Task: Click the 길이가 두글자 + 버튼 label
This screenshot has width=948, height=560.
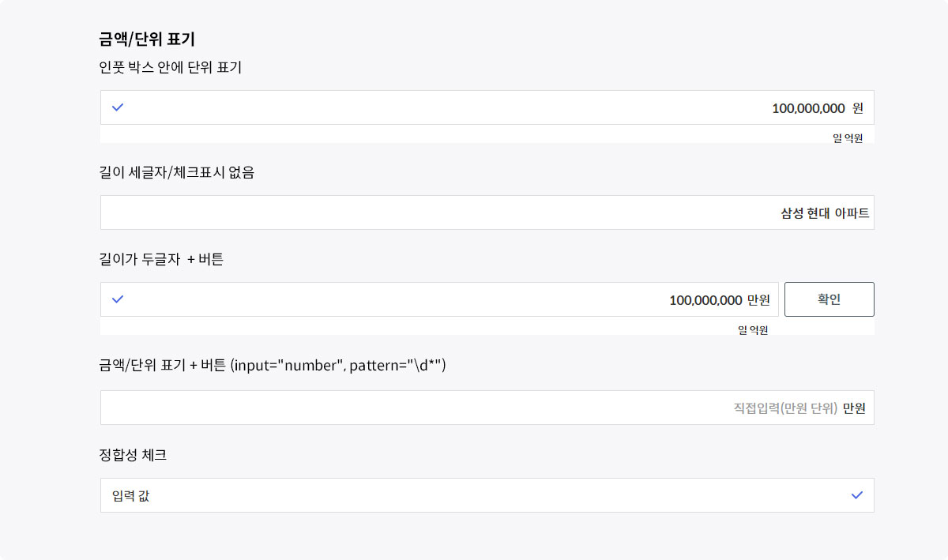Action: pyautogui.click(x=162, y=258)
